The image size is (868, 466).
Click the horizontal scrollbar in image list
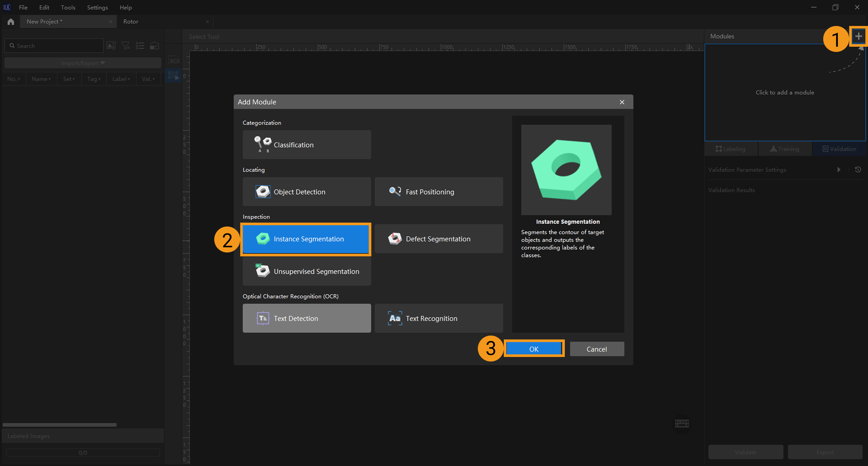(60, 424)
